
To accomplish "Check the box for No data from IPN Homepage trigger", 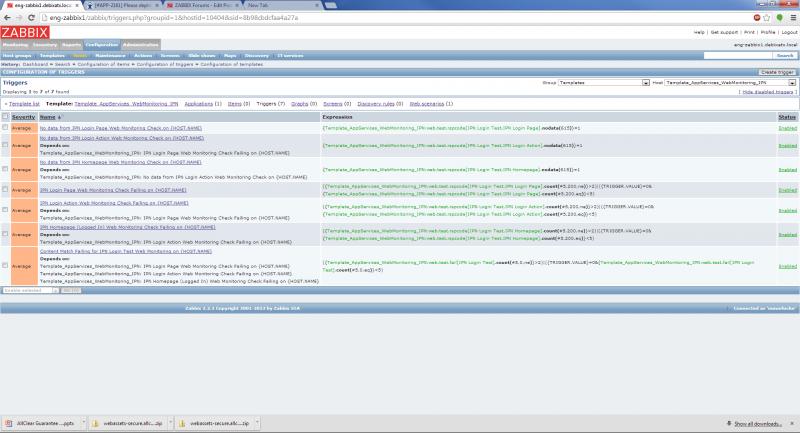I will coord(5,169).
